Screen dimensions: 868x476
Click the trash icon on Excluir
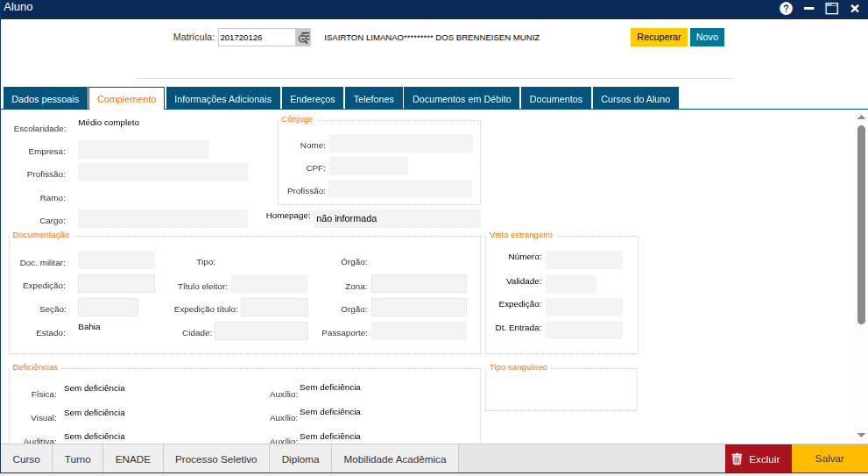[737, 458]
